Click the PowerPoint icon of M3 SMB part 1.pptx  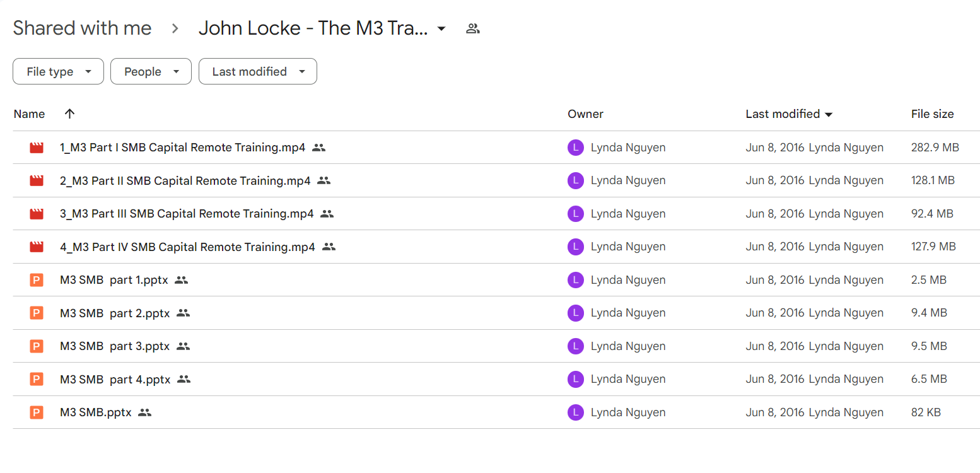click(37, 280)
